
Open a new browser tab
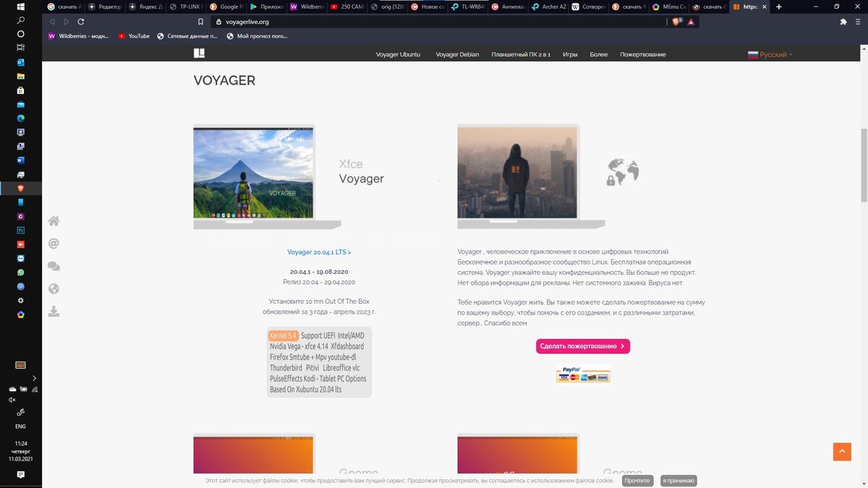778,7
